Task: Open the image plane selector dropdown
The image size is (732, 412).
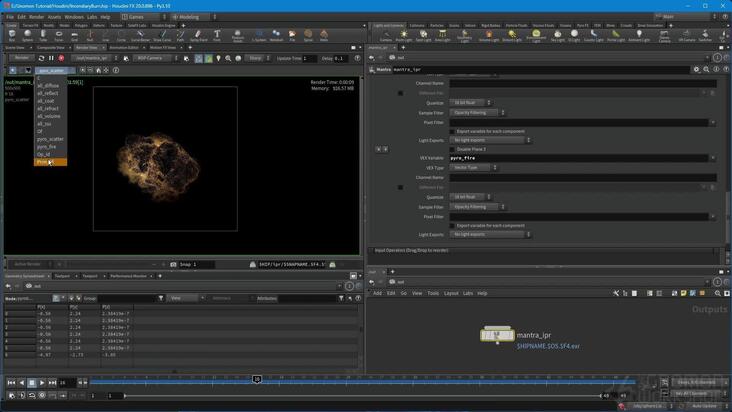Action: [55, 70]
